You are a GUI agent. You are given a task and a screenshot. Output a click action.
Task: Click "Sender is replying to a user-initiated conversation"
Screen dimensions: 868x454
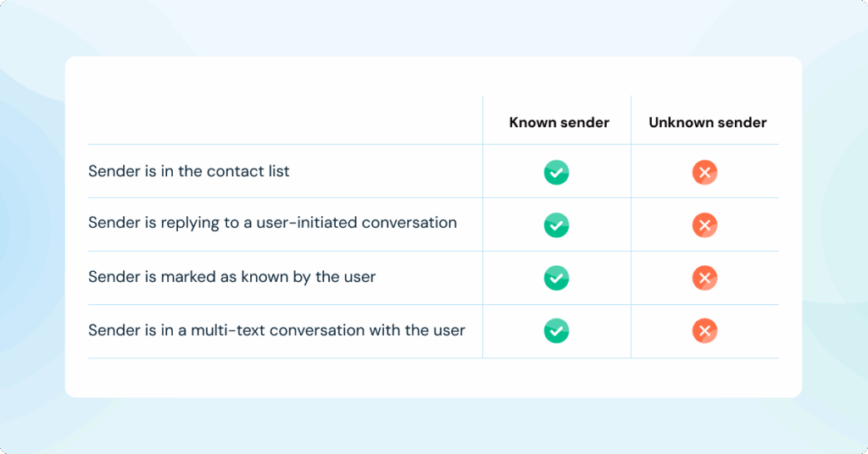pyautogui.click(x=272, y=223)
